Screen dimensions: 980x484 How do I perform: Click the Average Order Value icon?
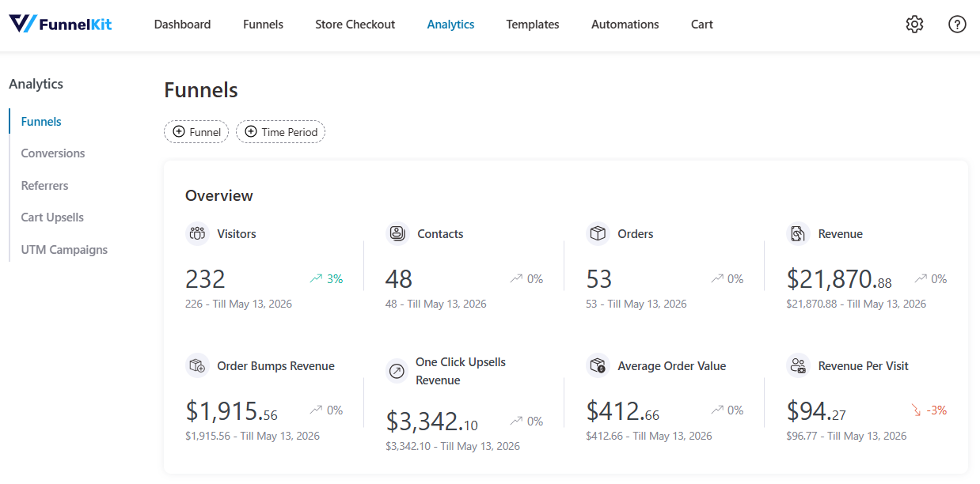pyautogui.click(x=598, y=366)
